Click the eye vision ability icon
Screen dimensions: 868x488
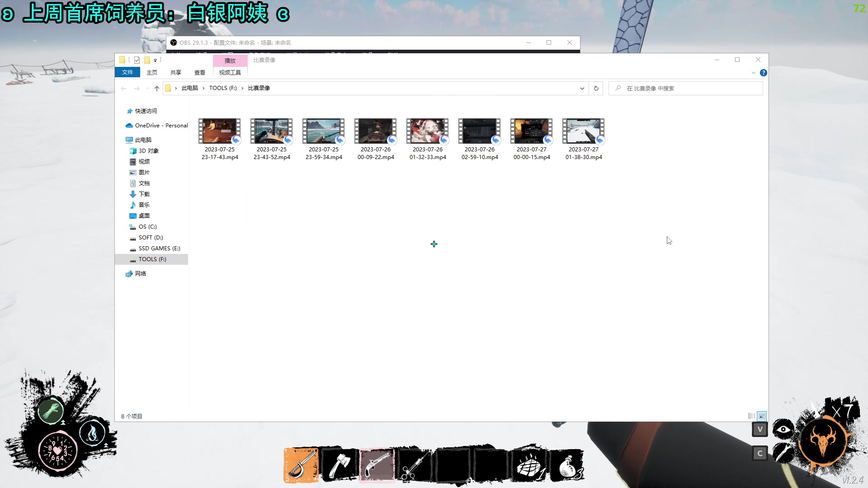(783, 429)
